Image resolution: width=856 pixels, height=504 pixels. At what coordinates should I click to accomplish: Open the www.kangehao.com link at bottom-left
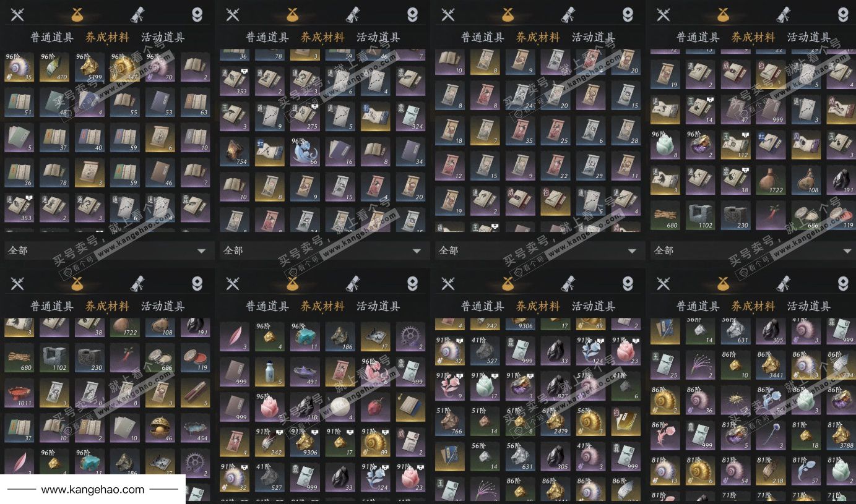click(x=93, y=490)
